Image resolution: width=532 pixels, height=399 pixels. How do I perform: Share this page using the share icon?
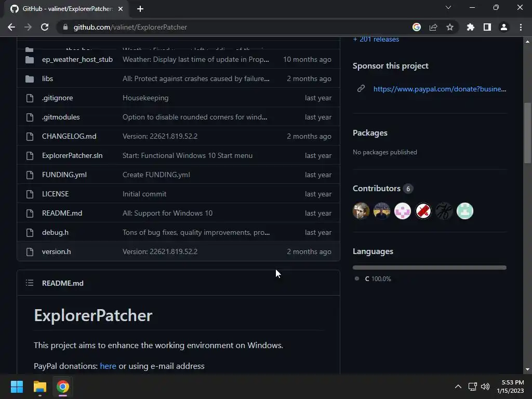(x=433, y=27)
